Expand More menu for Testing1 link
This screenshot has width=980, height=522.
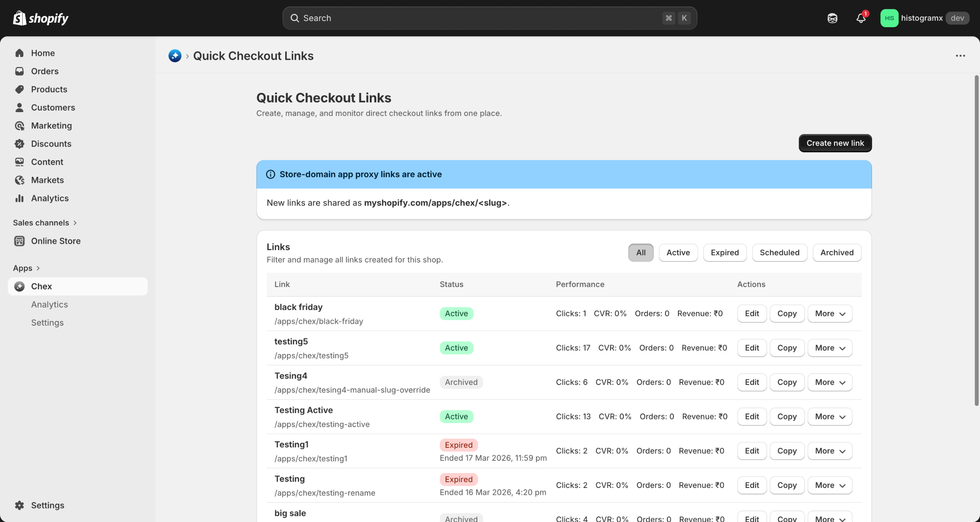coord(830,451)
